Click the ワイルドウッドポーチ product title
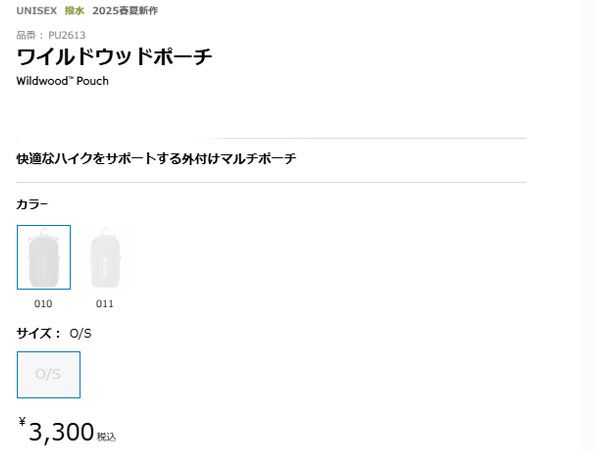The image size is (600, 450). [x=115, y=57]
